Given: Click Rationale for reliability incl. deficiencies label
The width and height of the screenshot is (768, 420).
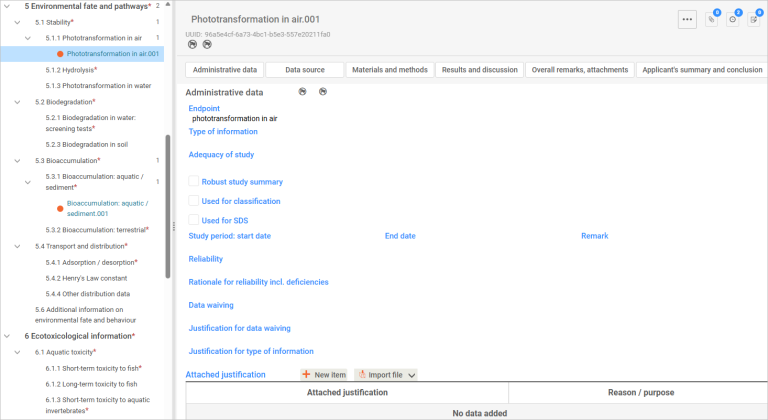Looking at the screenshot, I should 259,282.
